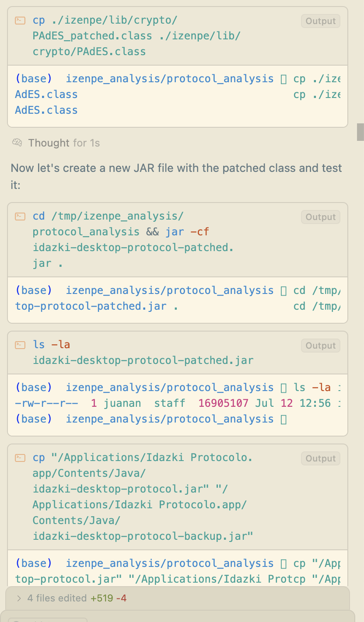Click the terminal icon next to the ls -la command
The image size is (364, 622).
(x=20, y=345)
